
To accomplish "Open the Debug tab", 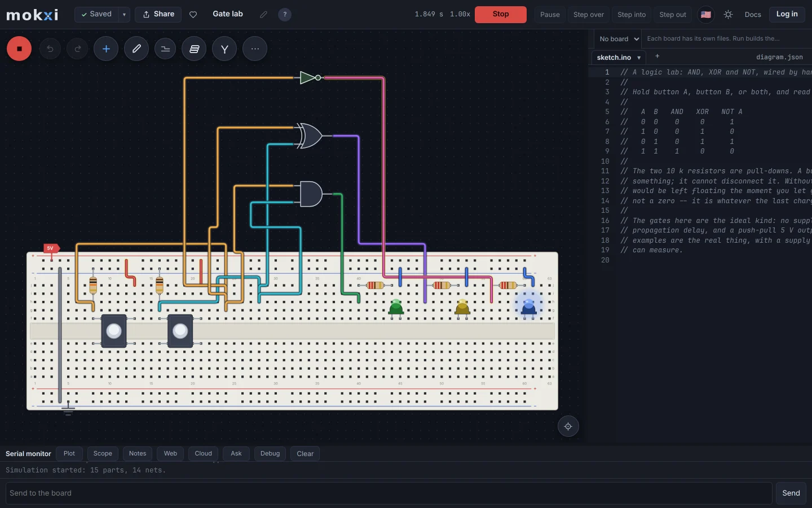I will click(x=270, y=454).
